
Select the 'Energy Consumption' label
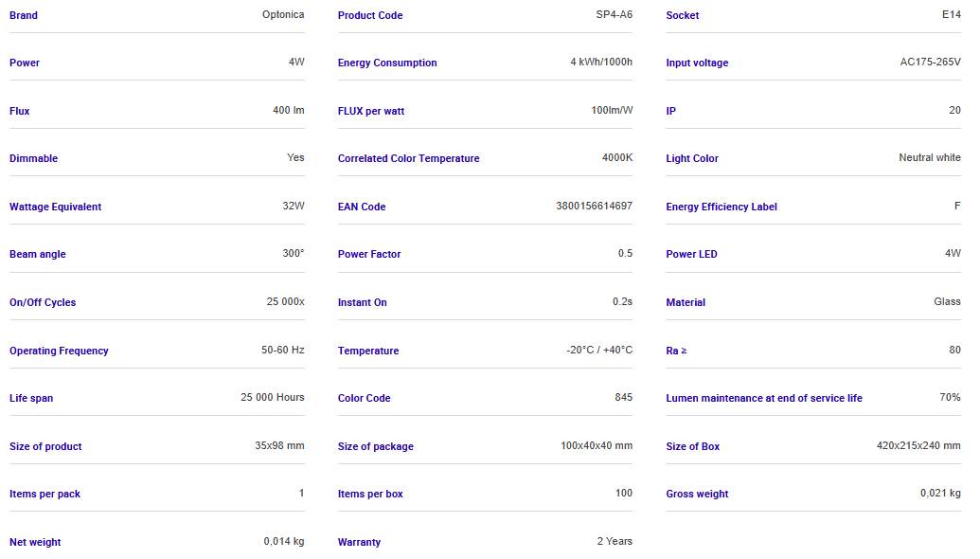[387, 63]
